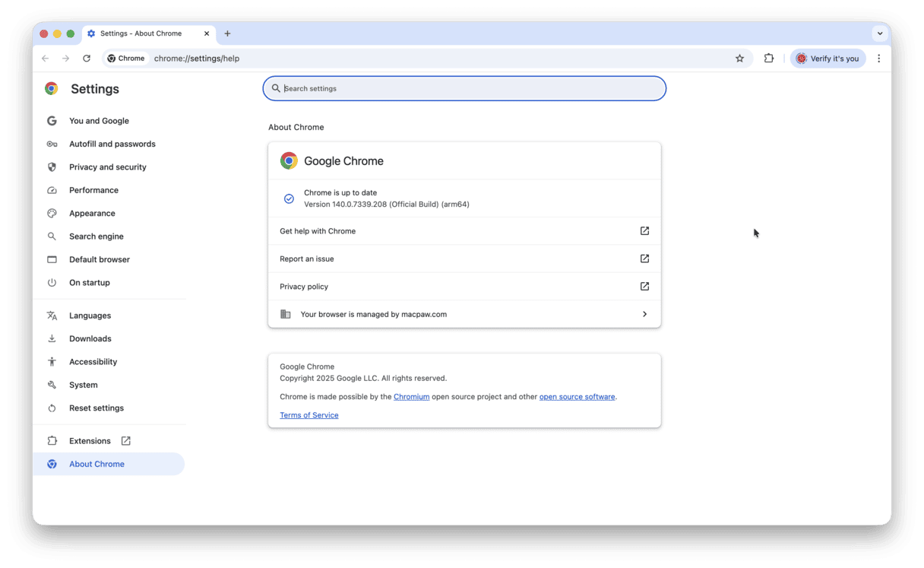Image resolution: width=924 pixels, height=568 pixels.
Task: Click the Privacy and security shield icon
Action: pos(52,167)
